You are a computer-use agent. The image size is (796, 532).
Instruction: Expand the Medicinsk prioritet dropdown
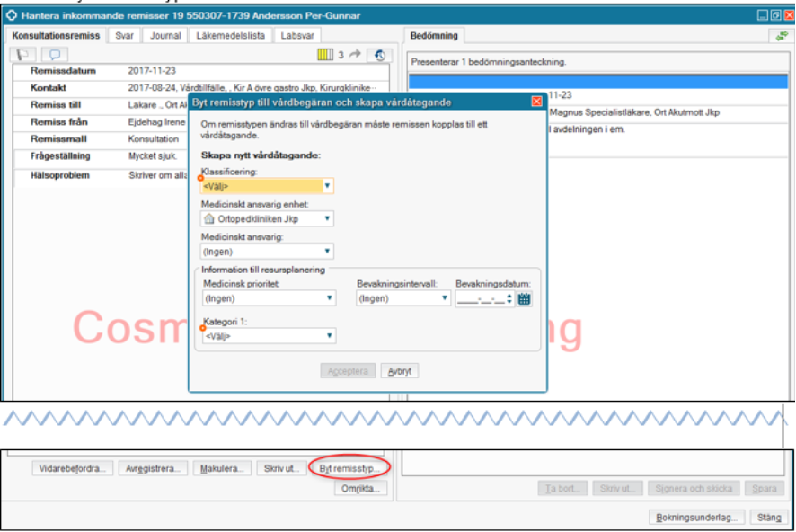[x=330, y=298]
